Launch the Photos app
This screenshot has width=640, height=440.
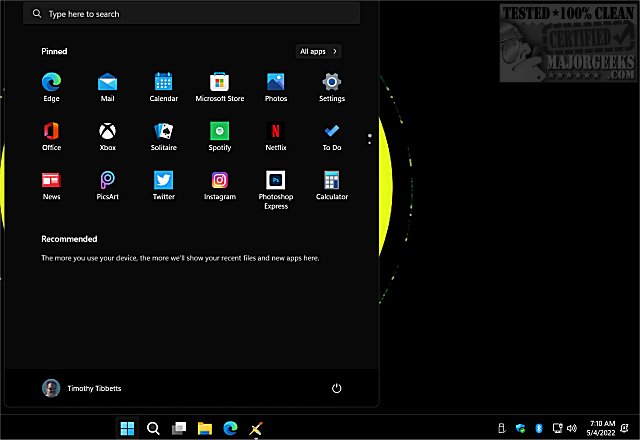[275, 83]
